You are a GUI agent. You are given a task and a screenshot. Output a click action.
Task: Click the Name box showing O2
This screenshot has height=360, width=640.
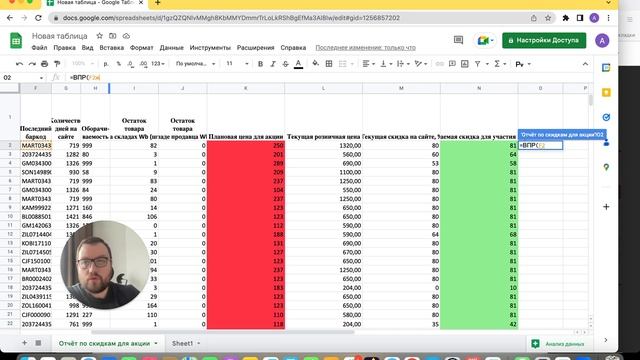pos(22,78)
